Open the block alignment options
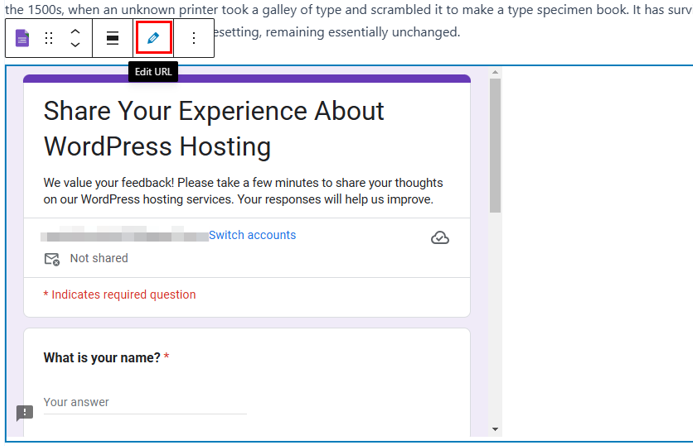Screen dimensions: 699x446 point(113,38)
